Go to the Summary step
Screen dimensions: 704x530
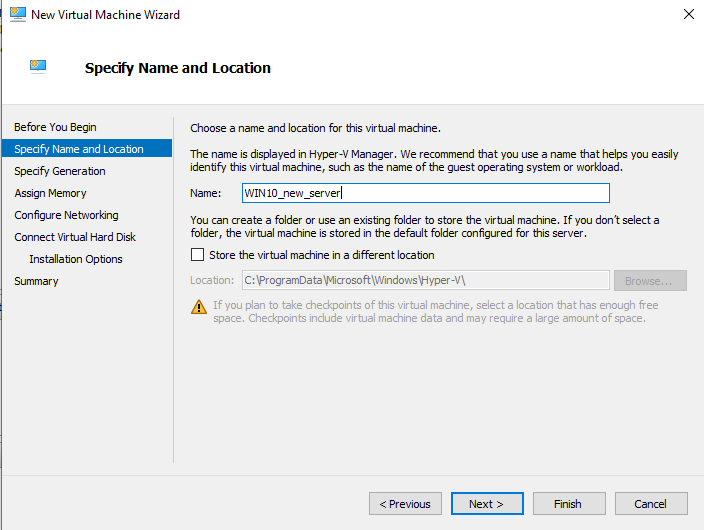click(36, 281)
